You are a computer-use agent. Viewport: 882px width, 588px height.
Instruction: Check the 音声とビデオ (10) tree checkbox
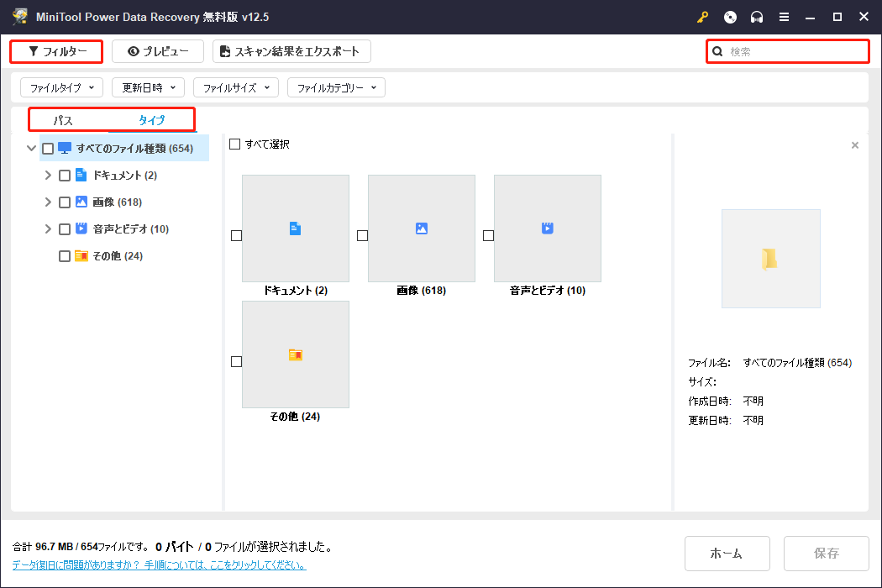point(65,229)
